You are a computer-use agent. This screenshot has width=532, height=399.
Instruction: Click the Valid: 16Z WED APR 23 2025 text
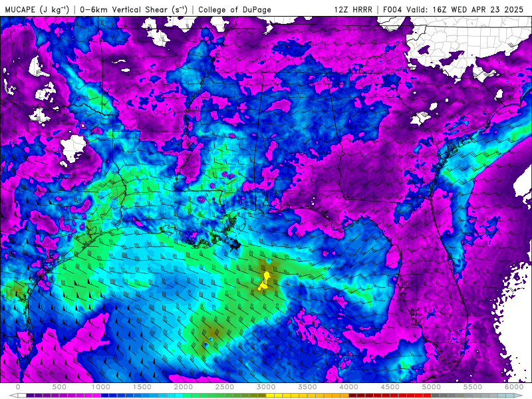pos(465,9)
